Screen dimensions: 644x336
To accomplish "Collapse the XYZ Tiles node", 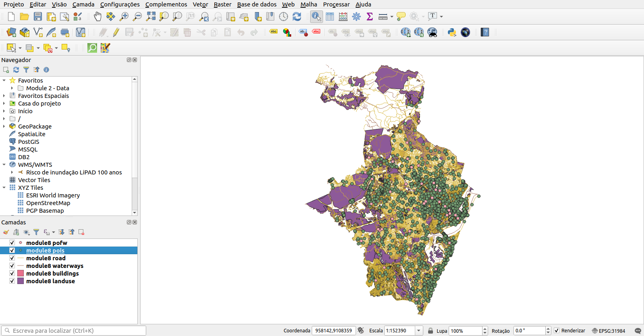I will (4, 187).
